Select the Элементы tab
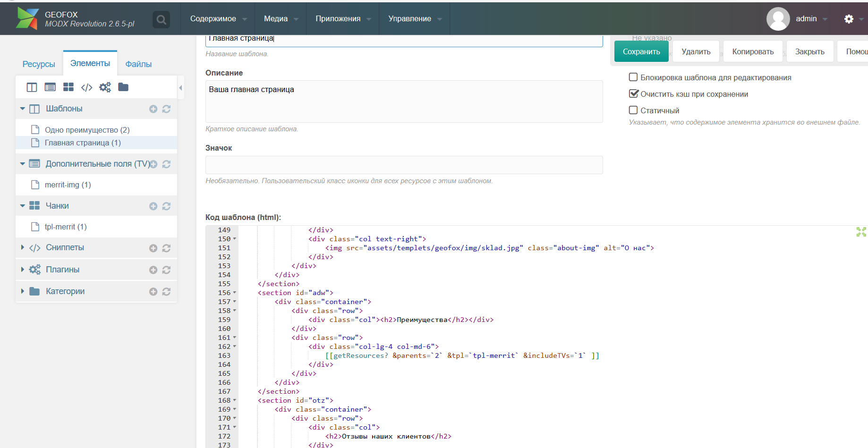Screen dimensions: 868x448 (x=90, y=63)
